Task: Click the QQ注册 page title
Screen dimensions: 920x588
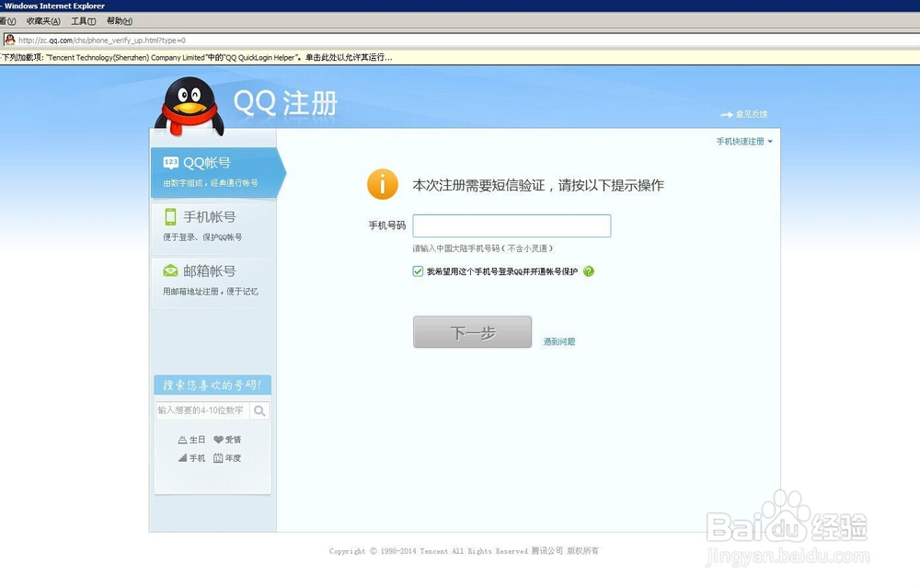Action: tap(286, 103)
